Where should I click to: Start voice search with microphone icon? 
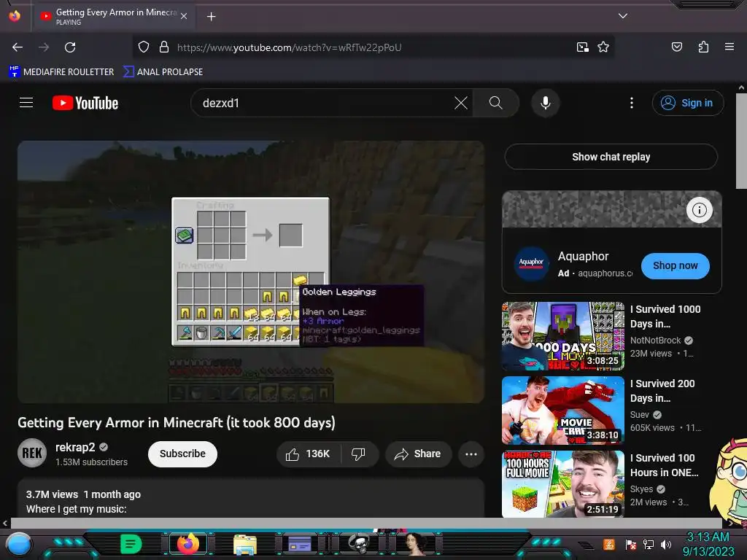[x=546, y=103]
